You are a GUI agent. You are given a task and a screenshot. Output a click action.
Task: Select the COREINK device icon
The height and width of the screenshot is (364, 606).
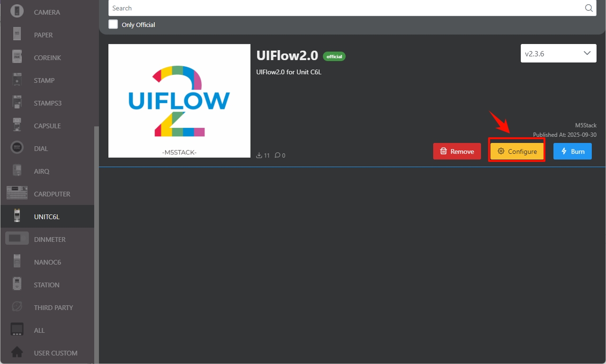17,57
